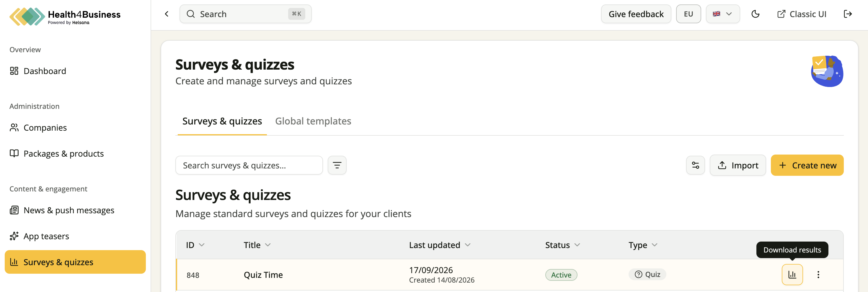Click the Search surveys & quizzes field

(x=249, y=165)
